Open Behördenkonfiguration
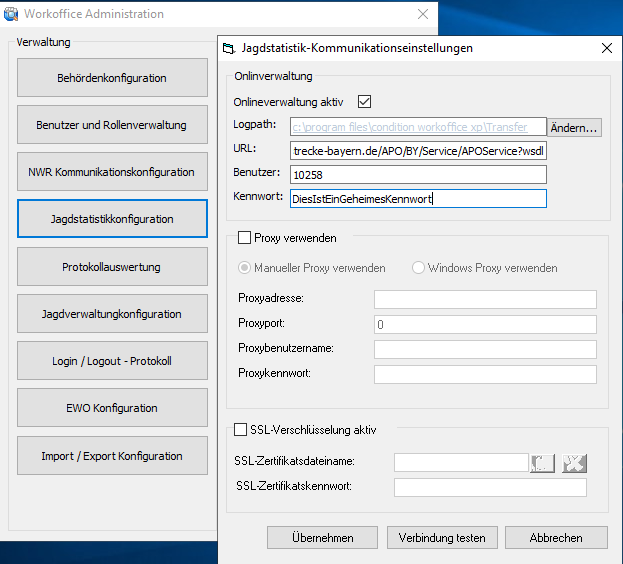The height and width of the screenshot is (564, 623). 112,78
